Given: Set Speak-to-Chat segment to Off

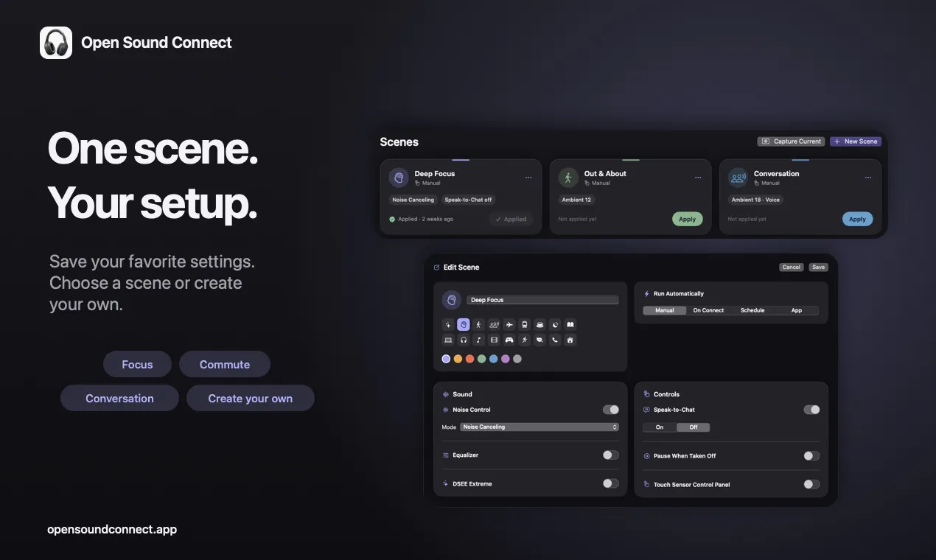Looking at the screenshot, I should pos(693,427).
